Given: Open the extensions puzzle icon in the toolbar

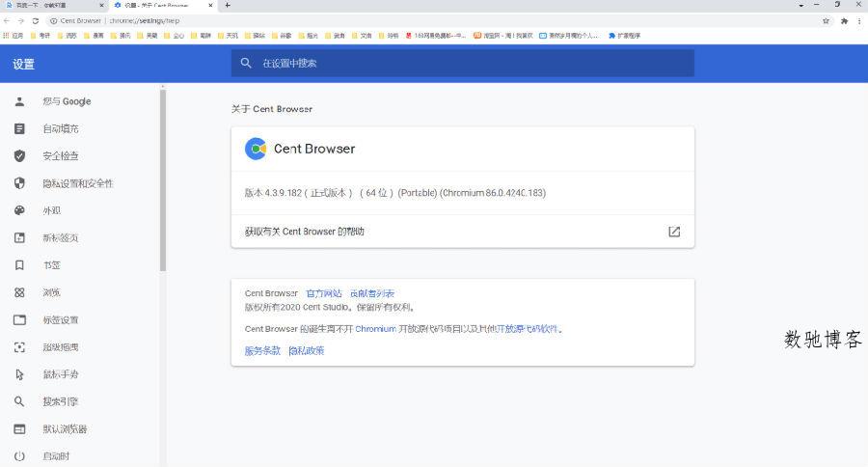Looking at the screenshot, I should coord(844,20).
